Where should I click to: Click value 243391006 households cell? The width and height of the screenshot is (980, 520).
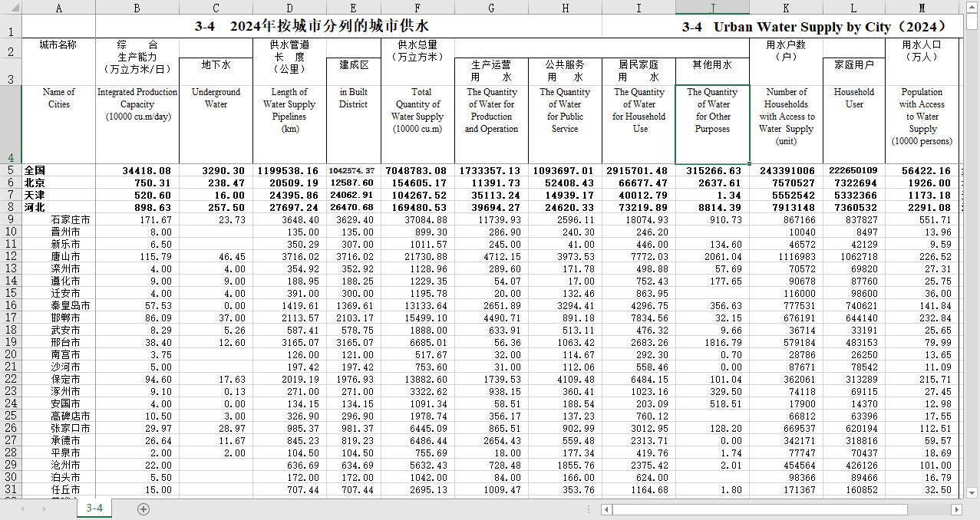[786, 170]
